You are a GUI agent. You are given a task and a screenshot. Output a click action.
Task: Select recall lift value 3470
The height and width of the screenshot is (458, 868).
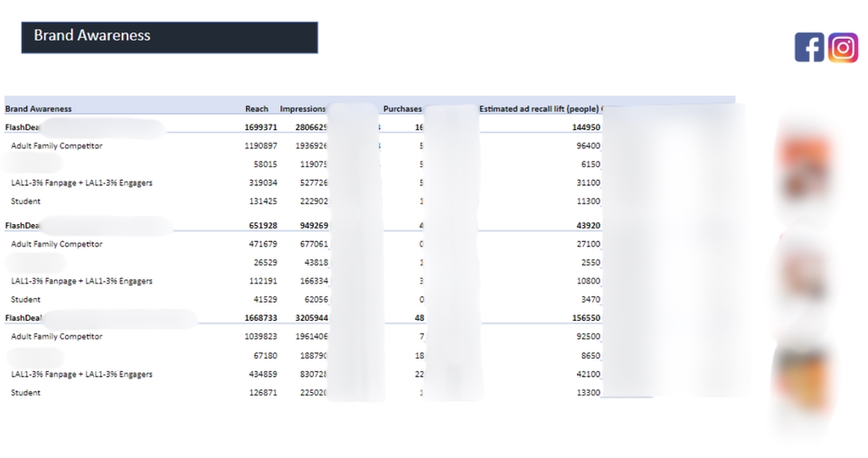[x=590, y=300]
